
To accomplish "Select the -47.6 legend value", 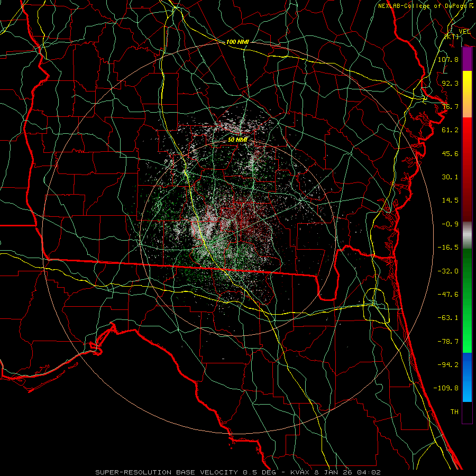I will point(448,295).
